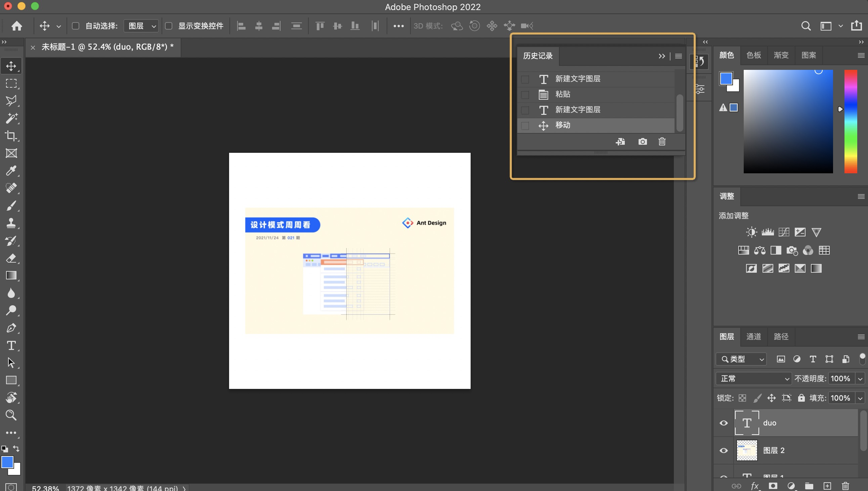The height and width of the screenshot is (491, 868).
Task: Switch to the 通道 tab
Action: tap(754, 337)
